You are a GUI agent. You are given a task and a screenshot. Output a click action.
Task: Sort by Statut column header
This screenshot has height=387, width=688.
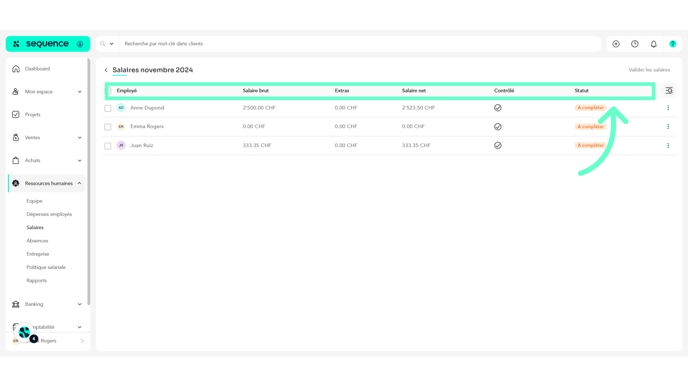pos(582,90)
